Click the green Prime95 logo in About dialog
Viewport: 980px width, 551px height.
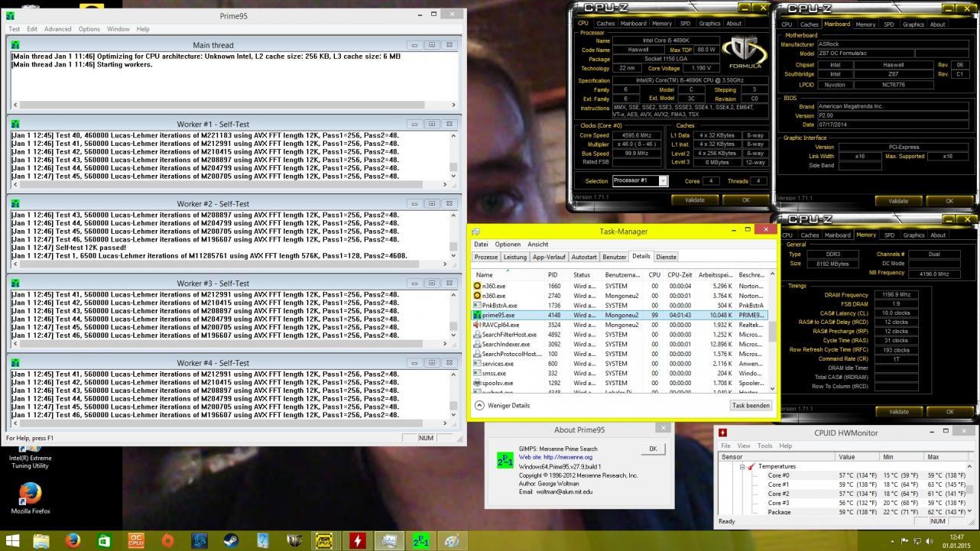point(505,461)
